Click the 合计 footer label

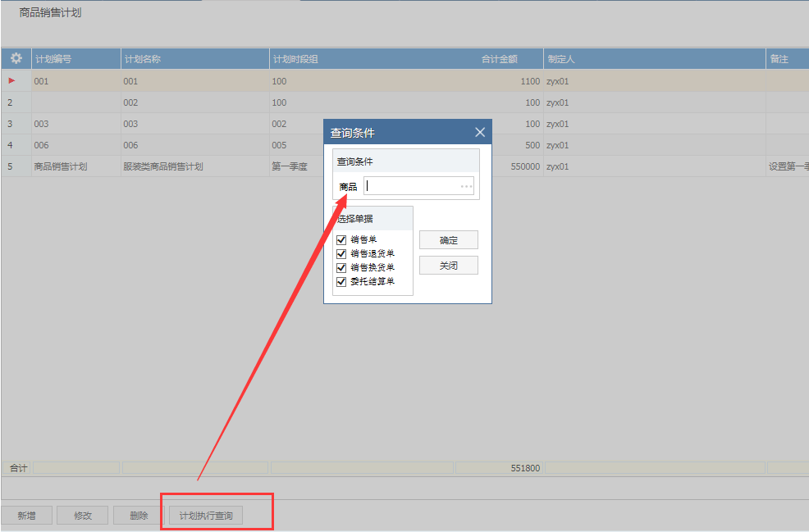18,468
